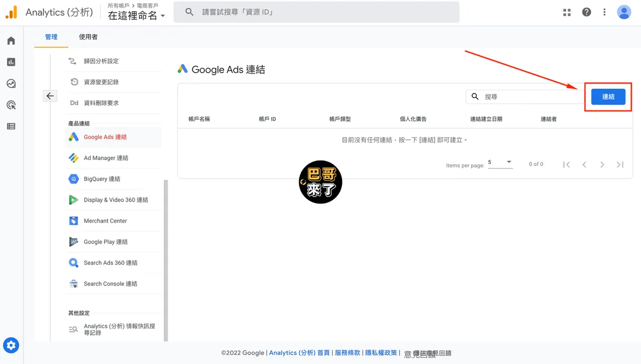641x364 pixels.
Task: Open the Configure list icon in left rail
Action: [11, 126]
